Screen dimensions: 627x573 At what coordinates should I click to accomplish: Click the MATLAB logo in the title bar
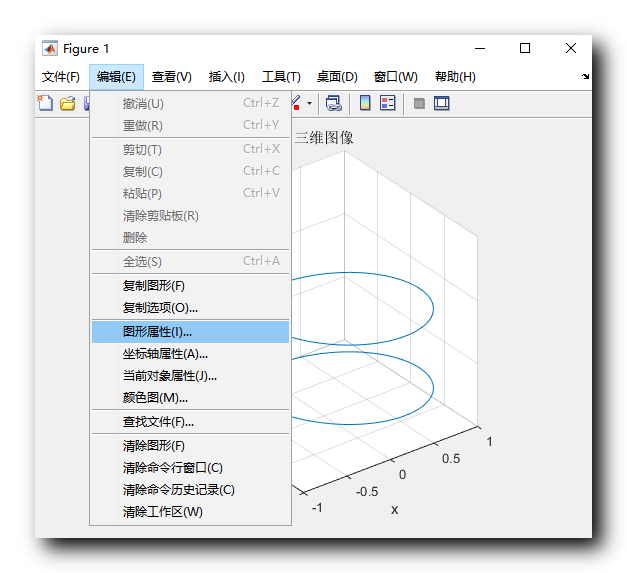tap(50, 48)
